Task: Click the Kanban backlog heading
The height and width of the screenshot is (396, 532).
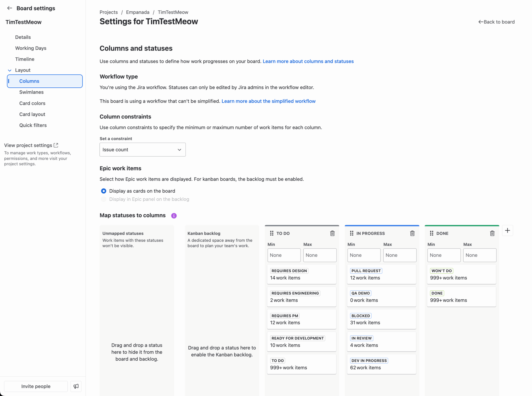Action: 204,234
